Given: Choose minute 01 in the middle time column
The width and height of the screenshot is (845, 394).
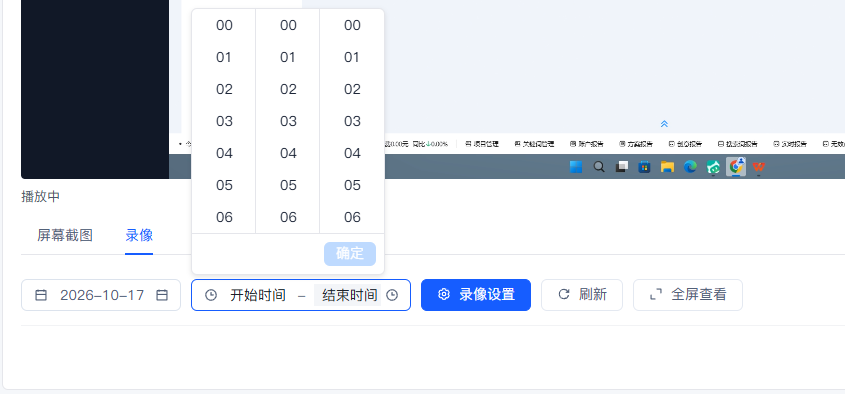Looking at the screenshot, I should click(288, 57).
